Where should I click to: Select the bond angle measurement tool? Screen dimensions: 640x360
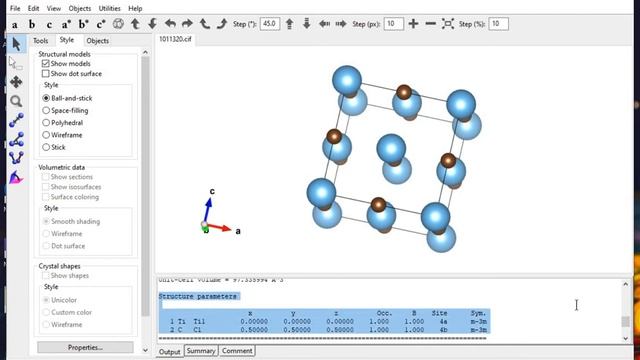(16, 139)
